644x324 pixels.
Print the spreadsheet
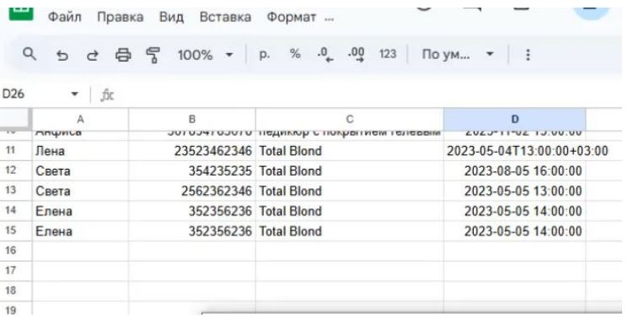(x=123, y=55)
